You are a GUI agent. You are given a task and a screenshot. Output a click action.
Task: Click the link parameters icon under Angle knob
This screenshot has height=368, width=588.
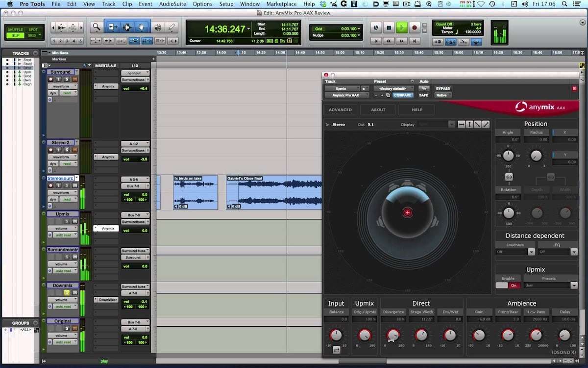[x=508, y=177]
